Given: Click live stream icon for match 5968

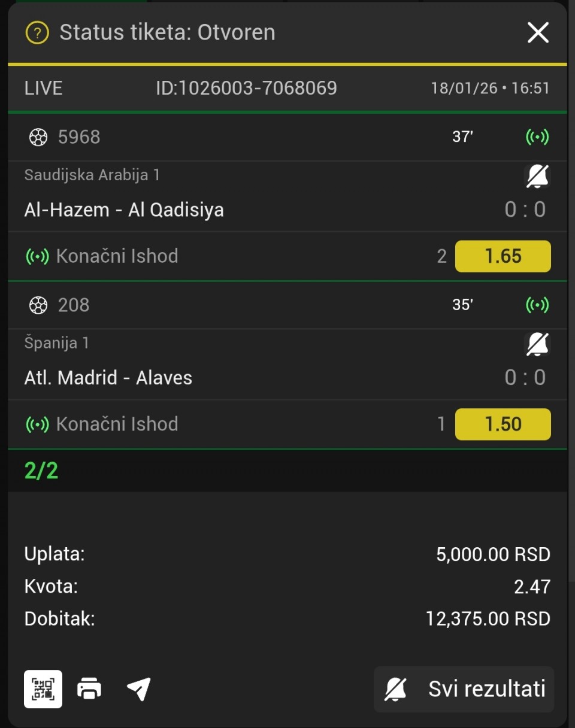Looking at the screenshot, I should coord(537,137).
